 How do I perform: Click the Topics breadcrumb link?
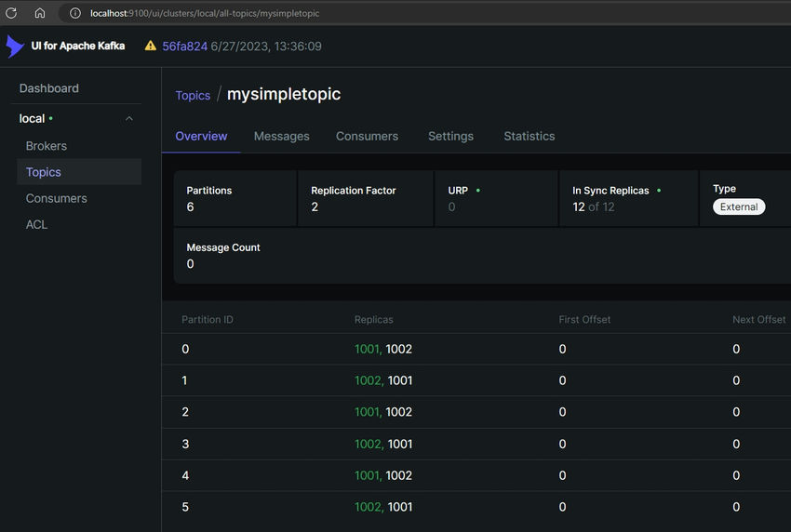193,95
